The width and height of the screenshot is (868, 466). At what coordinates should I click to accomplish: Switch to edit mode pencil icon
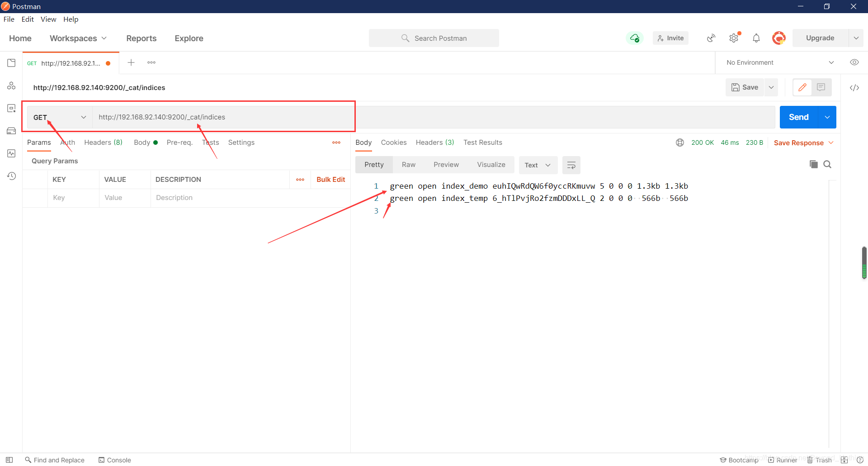click(802, 87)
